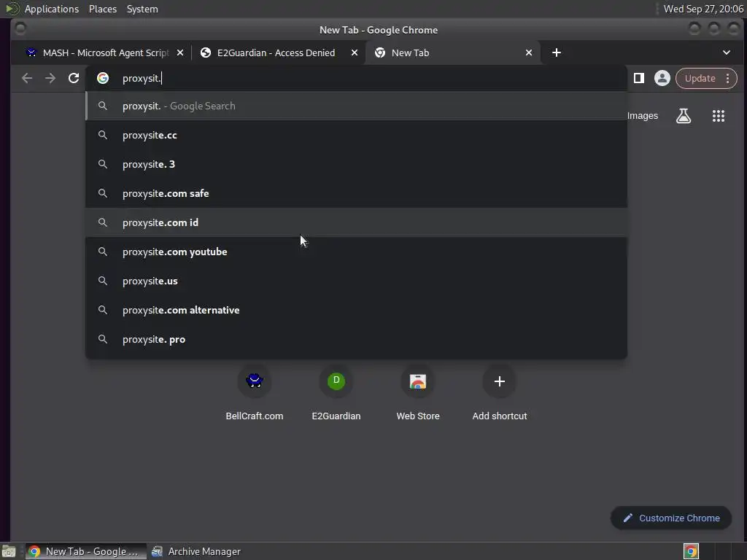Select the New Tab tab
Viewport: 747px width, 560px height.
coord(452,52)
